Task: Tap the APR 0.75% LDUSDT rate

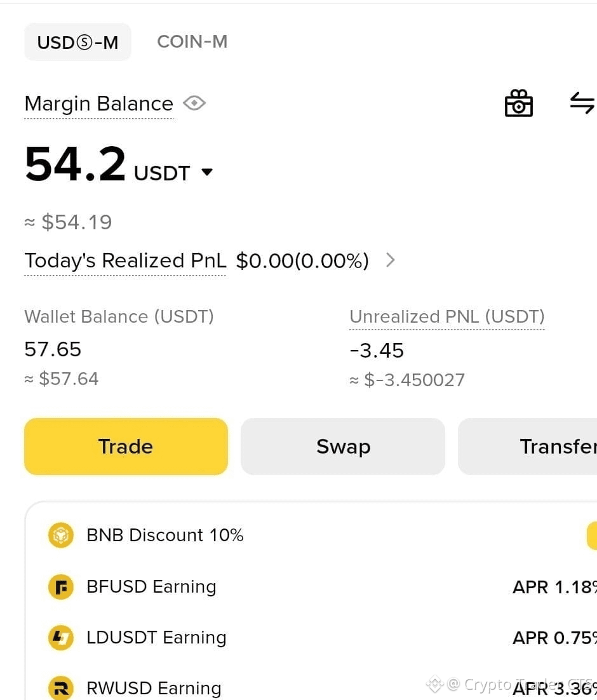Action: (x=554, y=638)
